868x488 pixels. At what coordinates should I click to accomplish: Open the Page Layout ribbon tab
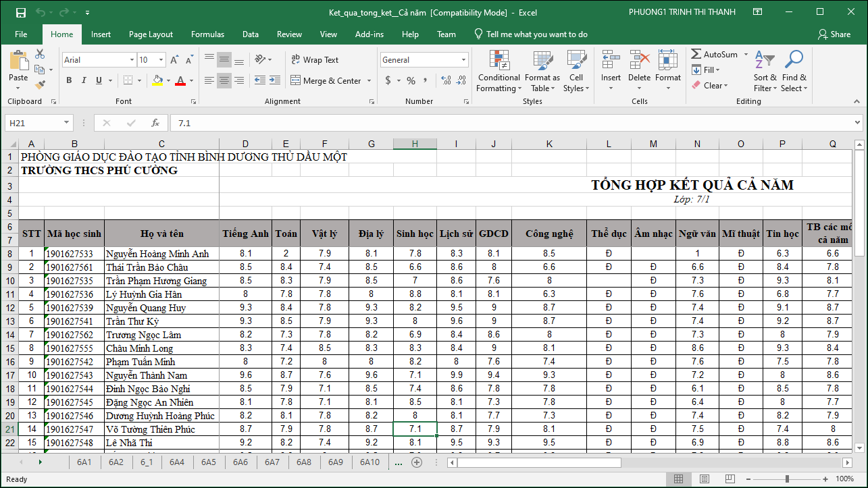click(151, 34)
